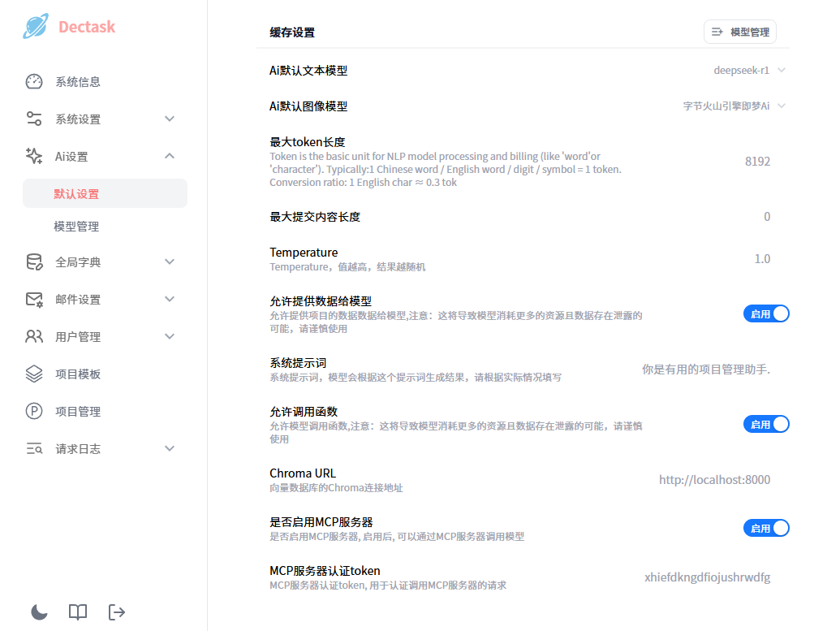Open 项目模板 via its layers icon
The height and width of the screenshot is (631, 840).
pos(33,374)
